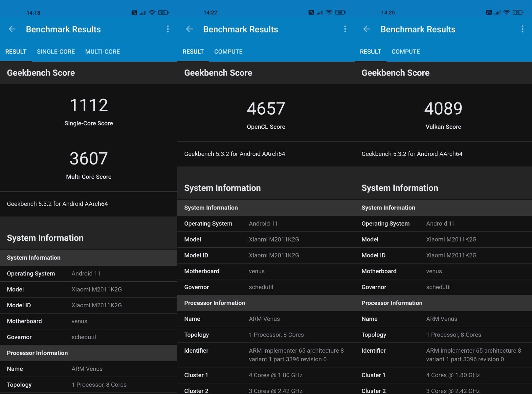The height and width of the screenshot is (394, 532).
Task: Tap clock reading 14:22 in status bar
Action: 210,12
